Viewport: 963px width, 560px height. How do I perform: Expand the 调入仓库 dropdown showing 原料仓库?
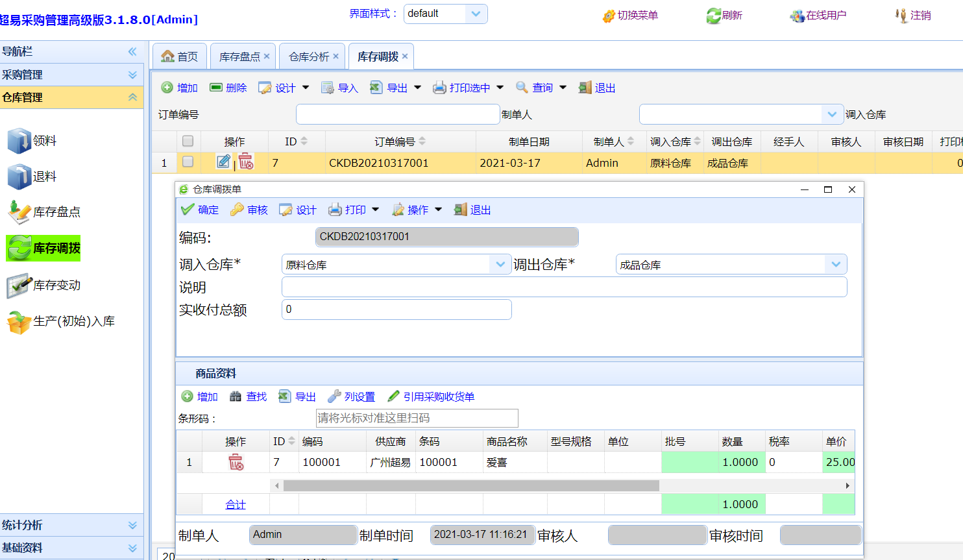[500, 264]
